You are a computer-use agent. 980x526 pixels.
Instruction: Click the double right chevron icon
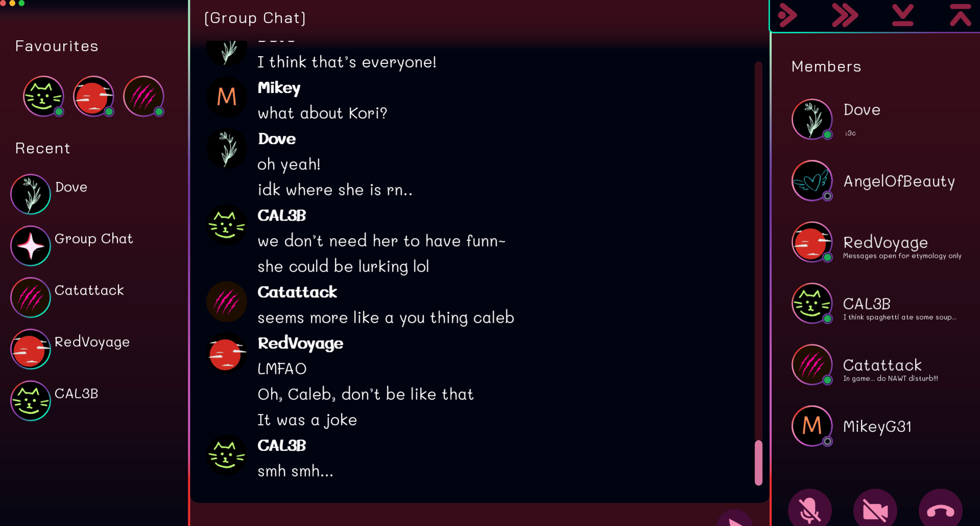coord(845,15)
